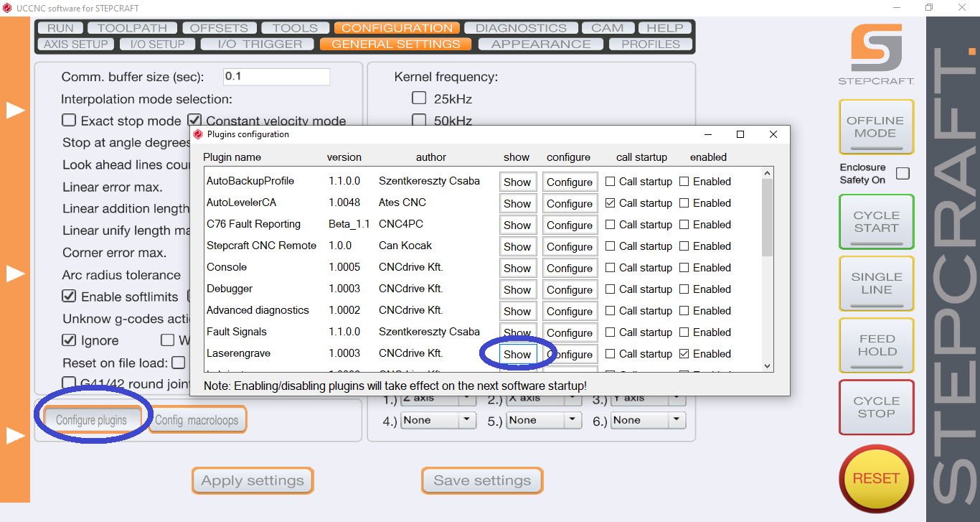Check the 25kHz kernel frequency box
This screenshot has height=522, width=980.
click(x=418, y=98)
